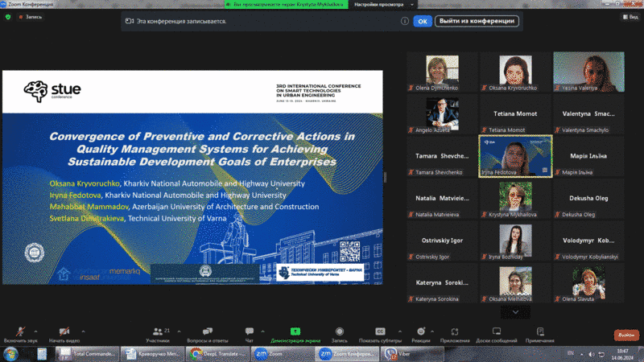Select Krystyna Mykhailova video thumbnail
This screenshot has width=644, height=362.
515,199
